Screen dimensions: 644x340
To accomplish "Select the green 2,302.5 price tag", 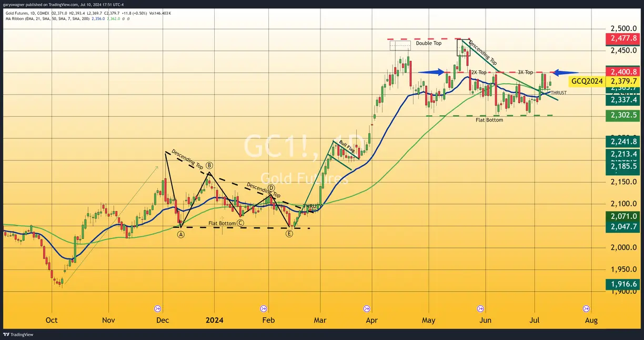I will (x=624, y=115).
